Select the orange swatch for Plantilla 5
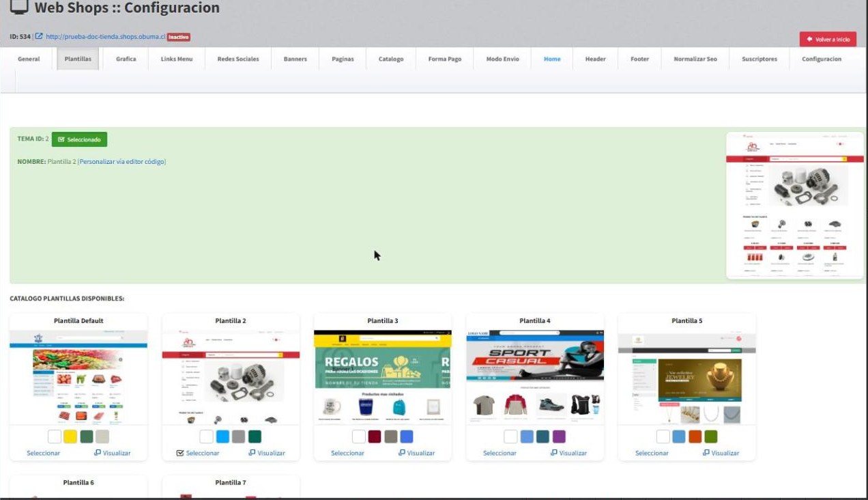The image size is (868, 500). coord(695,436)
